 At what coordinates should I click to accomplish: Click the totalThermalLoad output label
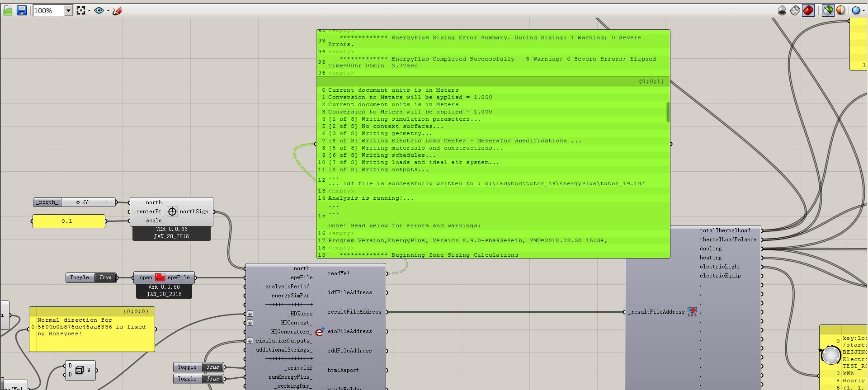coord(725,230)
